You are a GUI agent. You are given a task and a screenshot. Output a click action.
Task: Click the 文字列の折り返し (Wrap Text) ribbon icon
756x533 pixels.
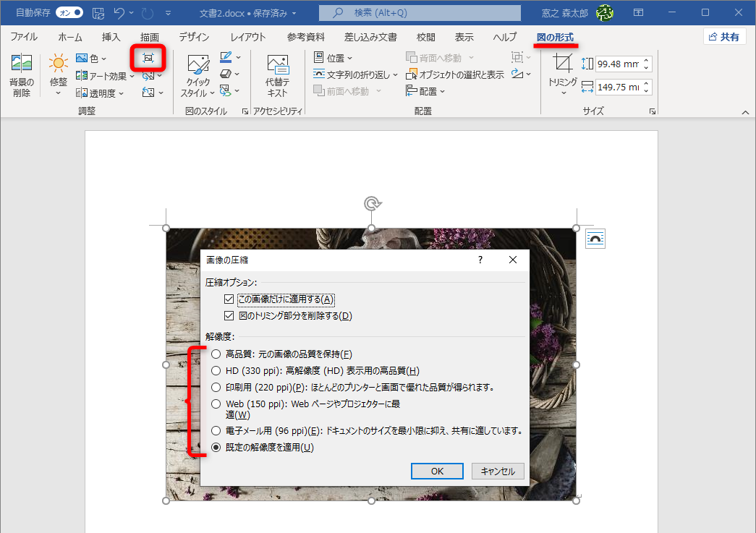319,74
